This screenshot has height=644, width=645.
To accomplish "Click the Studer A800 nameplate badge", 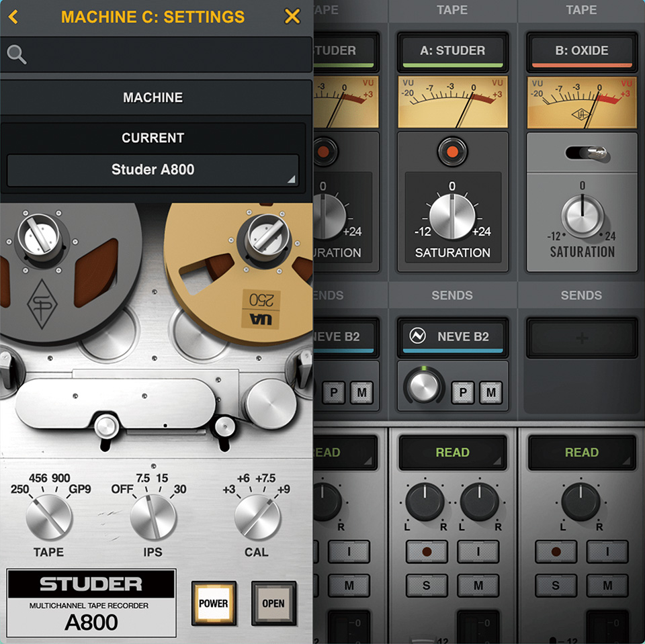I will coord(91,603).
